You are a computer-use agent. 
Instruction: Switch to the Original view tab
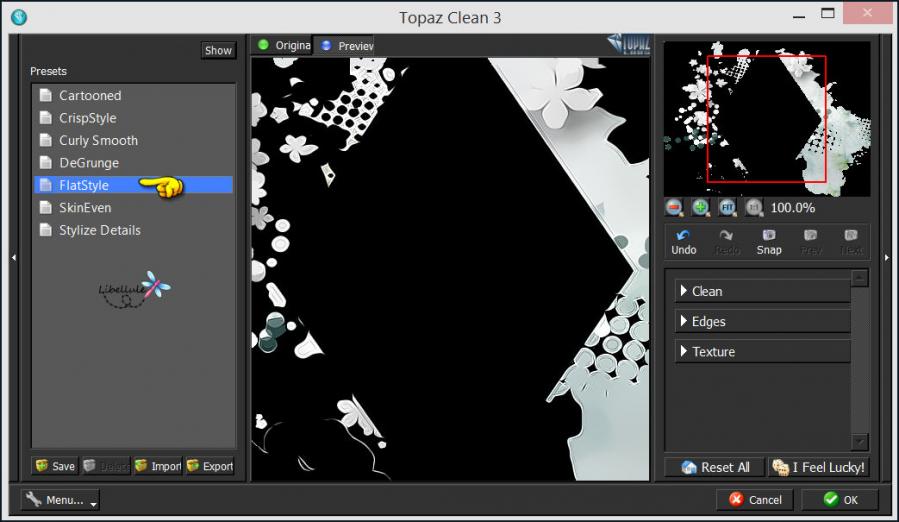(x=283, y=45)
